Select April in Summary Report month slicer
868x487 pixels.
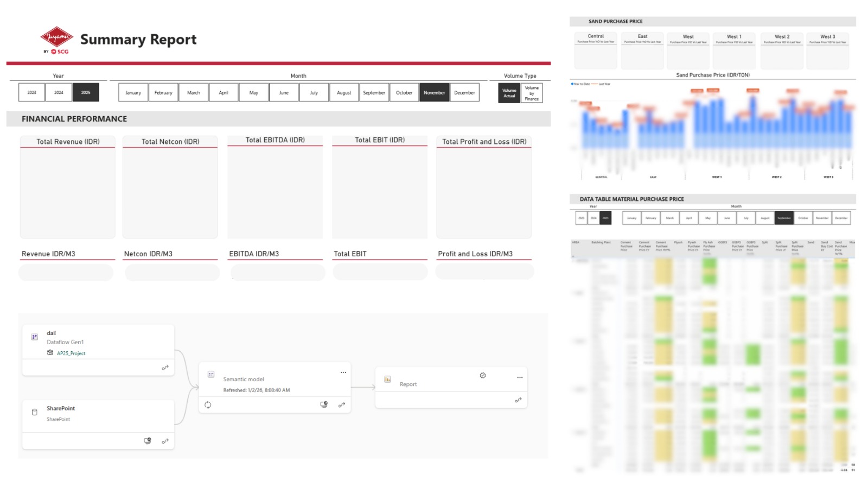[224, 92]
